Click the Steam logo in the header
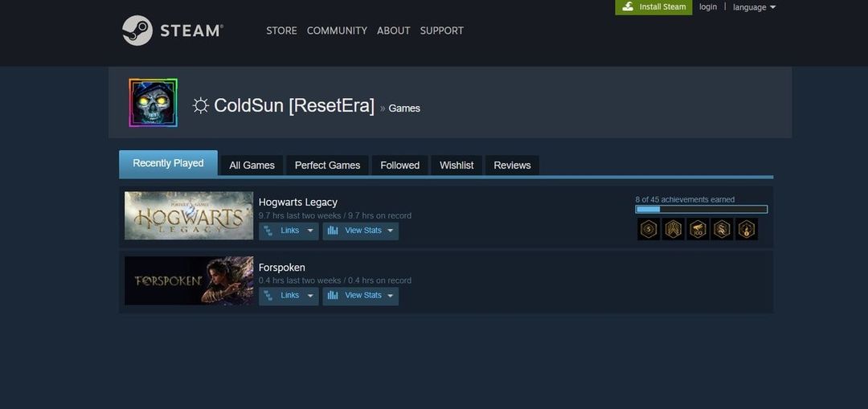Screen dimensions: 868x409 click(172, 31)
